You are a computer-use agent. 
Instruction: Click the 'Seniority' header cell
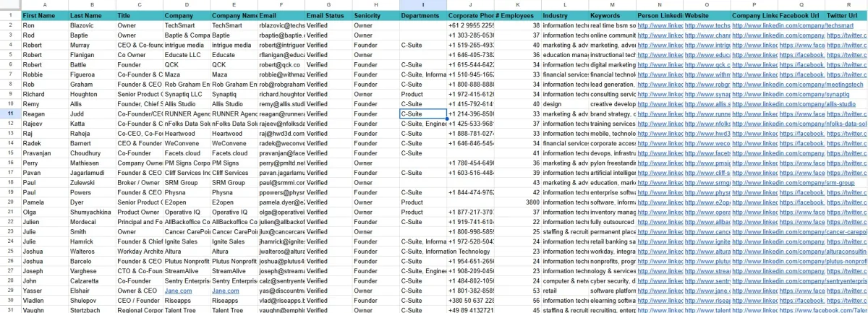[375, 15]
